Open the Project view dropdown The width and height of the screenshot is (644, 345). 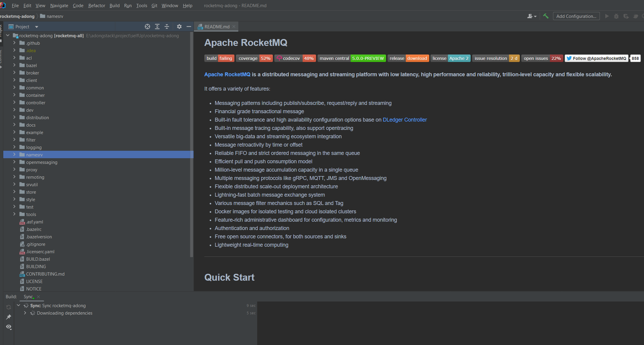(37, 27)
